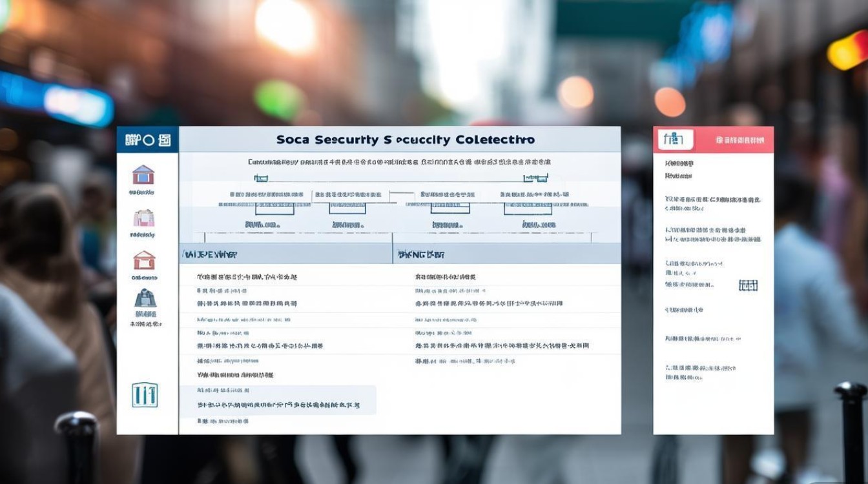Open the pink storefront icon in sidebar
The width and height of the screenshot is (868, 484).
coord(143,218)
